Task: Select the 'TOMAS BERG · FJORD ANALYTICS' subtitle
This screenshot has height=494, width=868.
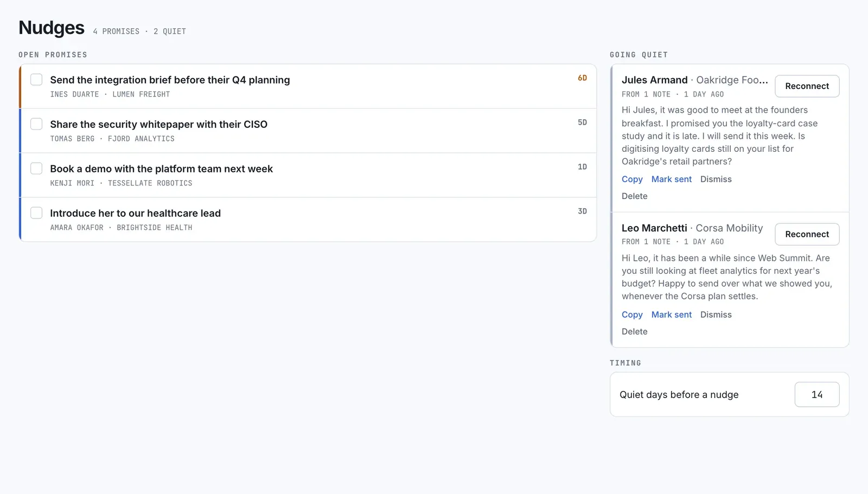Action: coord(112,139)
